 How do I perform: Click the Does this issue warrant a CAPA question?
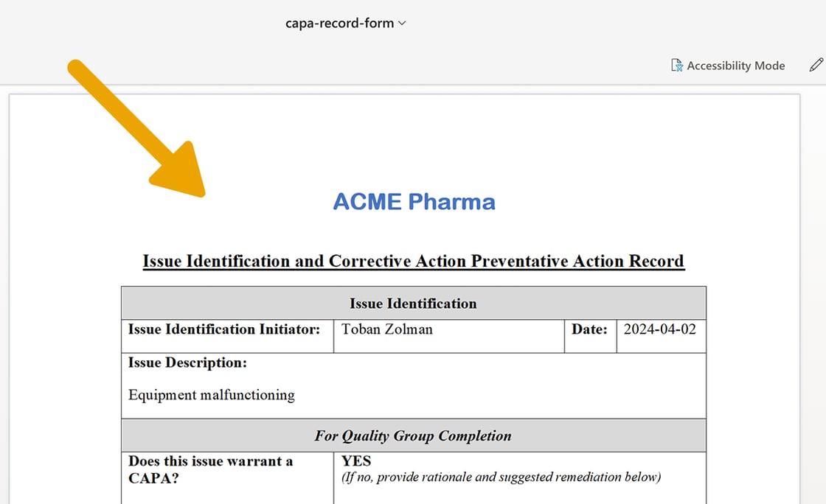(x=210, y=469)
